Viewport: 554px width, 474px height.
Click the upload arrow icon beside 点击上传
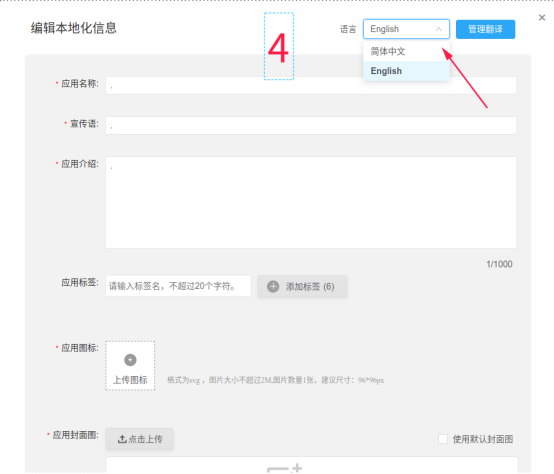122,439
